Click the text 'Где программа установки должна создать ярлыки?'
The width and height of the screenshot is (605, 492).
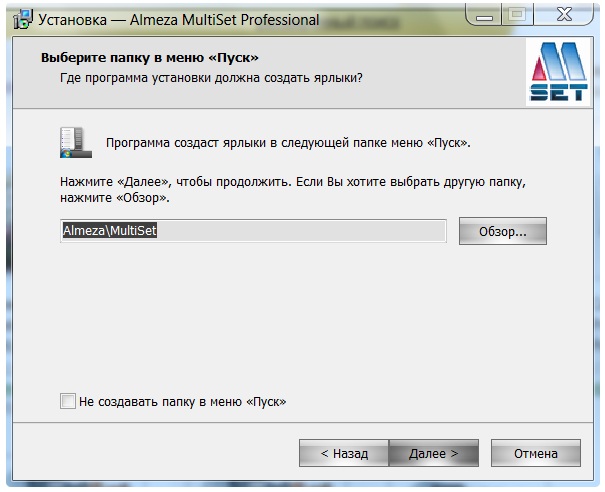[x=211, y=78]
